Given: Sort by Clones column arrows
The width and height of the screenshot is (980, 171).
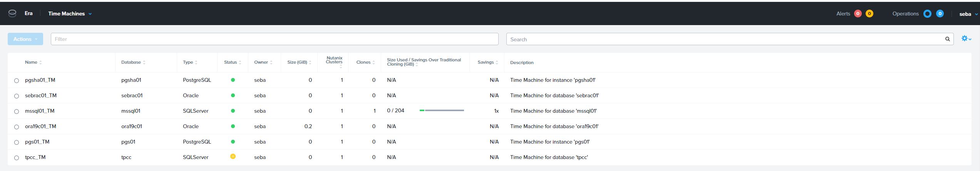Looking at the screenshot, I should tap(374, 63).
